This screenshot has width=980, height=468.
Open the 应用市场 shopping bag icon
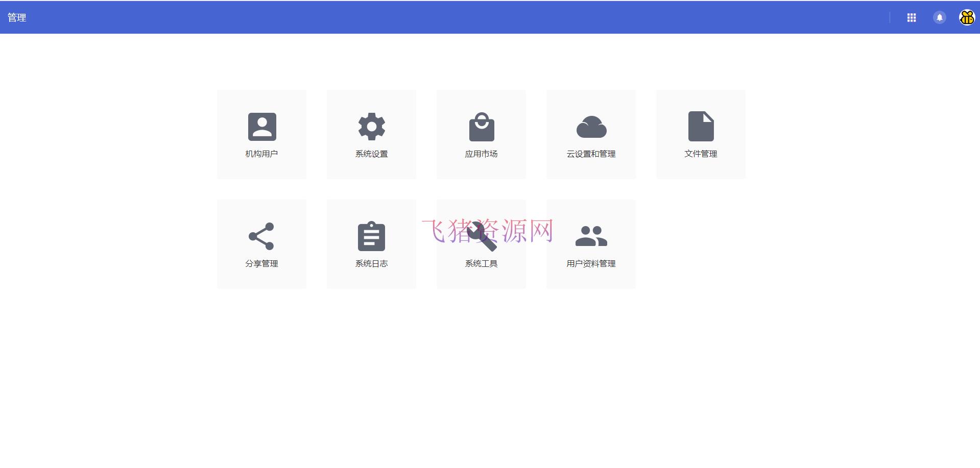tap(481, 126)
